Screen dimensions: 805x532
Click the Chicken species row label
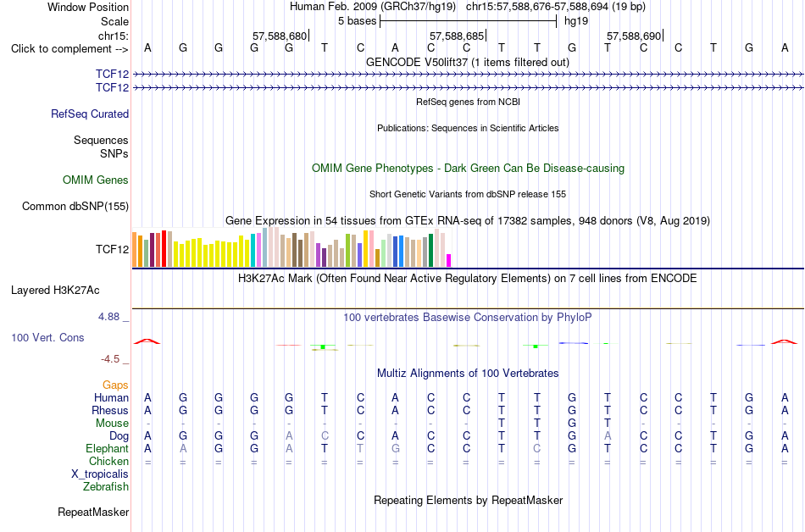[x=108, y=461]
